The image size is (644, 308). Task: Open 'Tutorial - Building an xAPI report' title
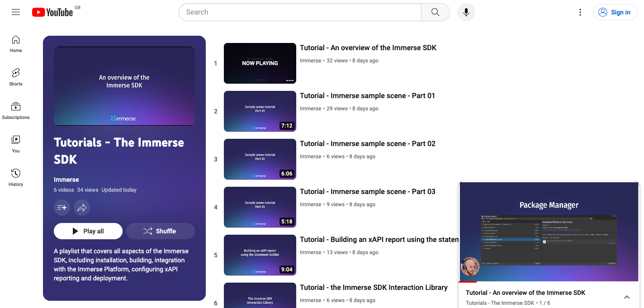coord(379,240)
